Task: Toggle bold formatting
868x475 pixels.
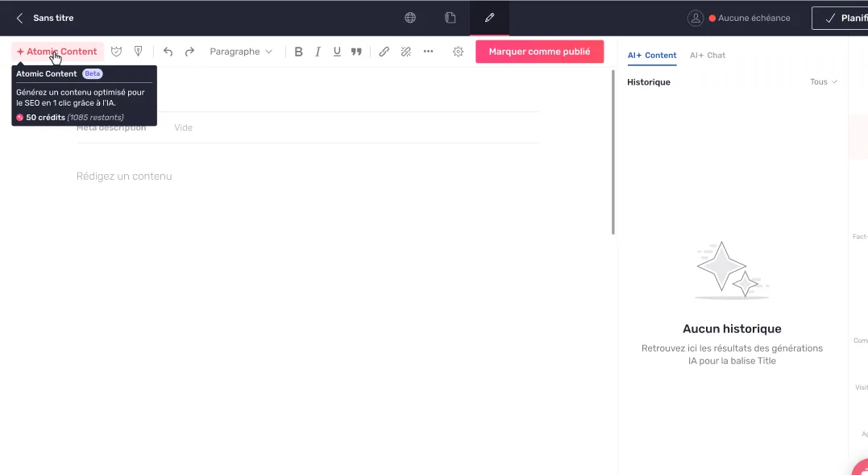Action: (298, 52)
